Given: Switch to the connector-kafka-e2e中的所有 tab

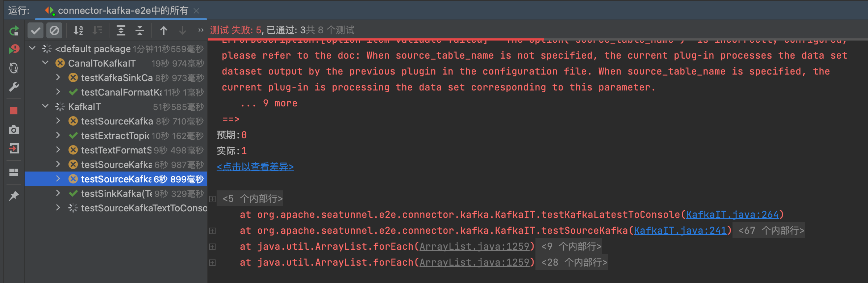Looking at the screenshot, I should click(120, 10).
